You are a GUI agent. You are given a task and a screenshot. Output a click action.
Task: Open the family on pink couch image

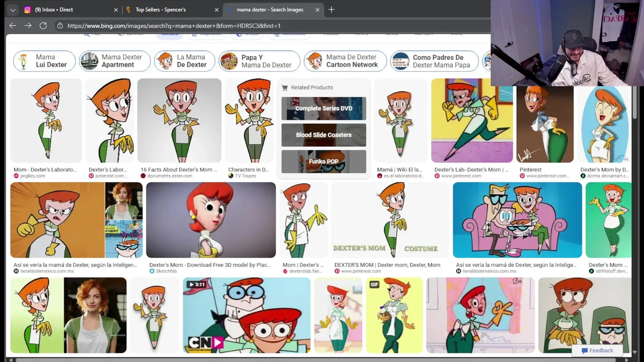point(517,220)
